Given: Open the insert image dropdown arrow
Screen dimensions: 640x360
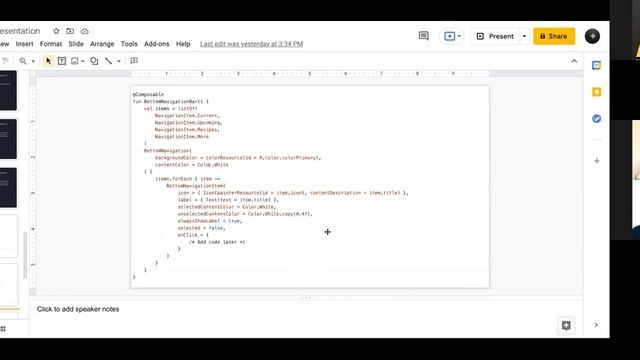Looking at the screenshot, I should (83, 61).
